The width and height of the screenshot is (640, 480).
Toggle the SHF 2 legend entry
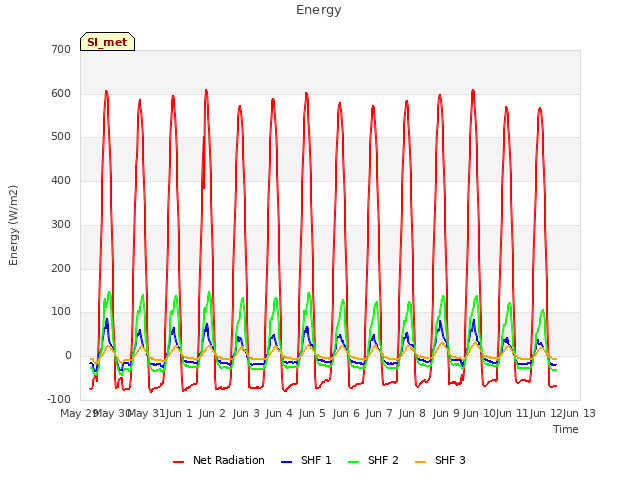tap(373, 460)
